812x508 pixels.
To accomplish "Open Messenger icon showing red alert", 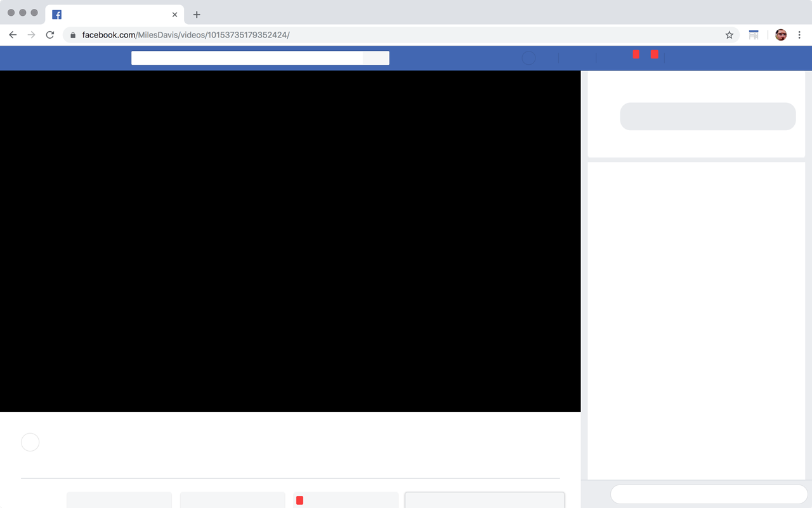I will tap(636, 57).
